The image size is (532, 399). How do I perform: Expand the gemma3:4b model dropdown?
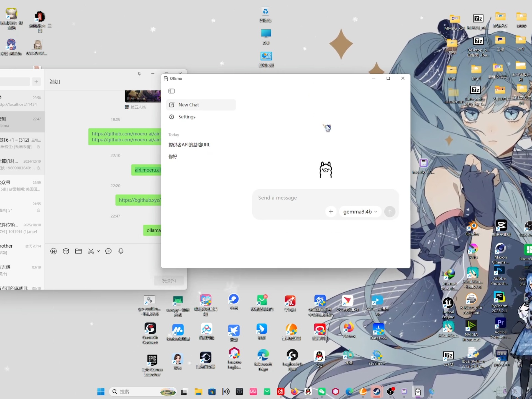(360, 212)
